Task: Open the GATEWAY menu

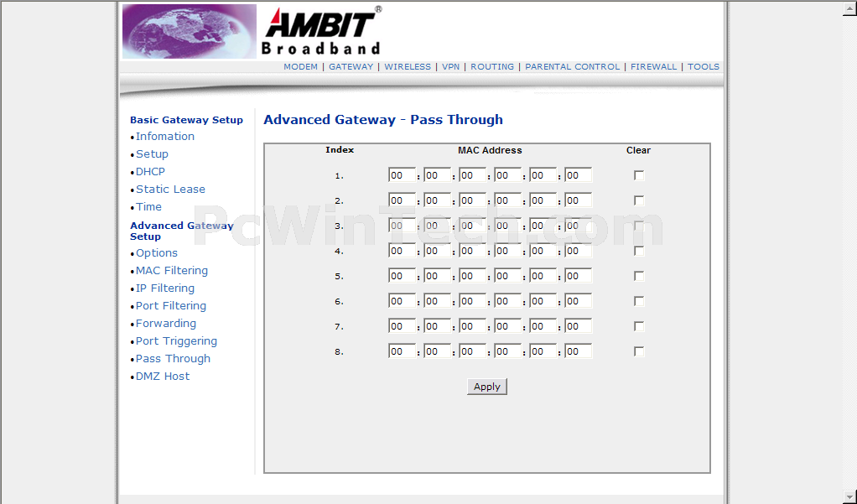Action: (351, 67)
